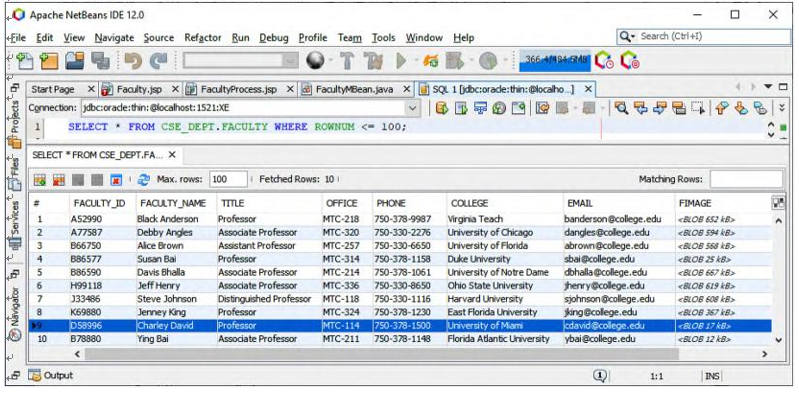Expand the SQL toolbar overflow chevron
799x393 pixels.
782,108
